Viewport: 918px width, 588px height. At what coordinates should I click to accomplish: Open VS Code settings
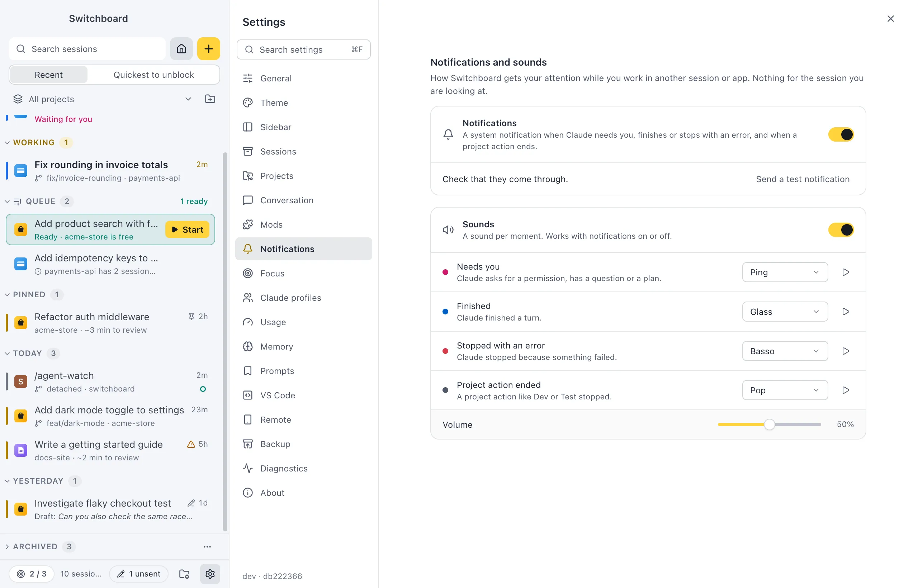(x=304, y=395)
